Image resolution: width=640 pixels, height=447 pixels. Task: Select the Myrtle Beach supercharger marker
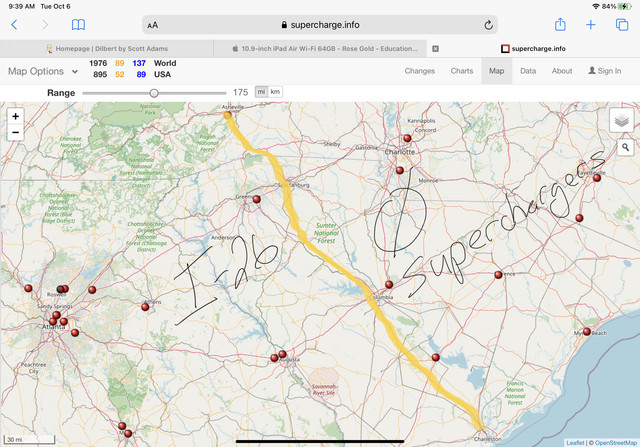[x=587, y=331]
